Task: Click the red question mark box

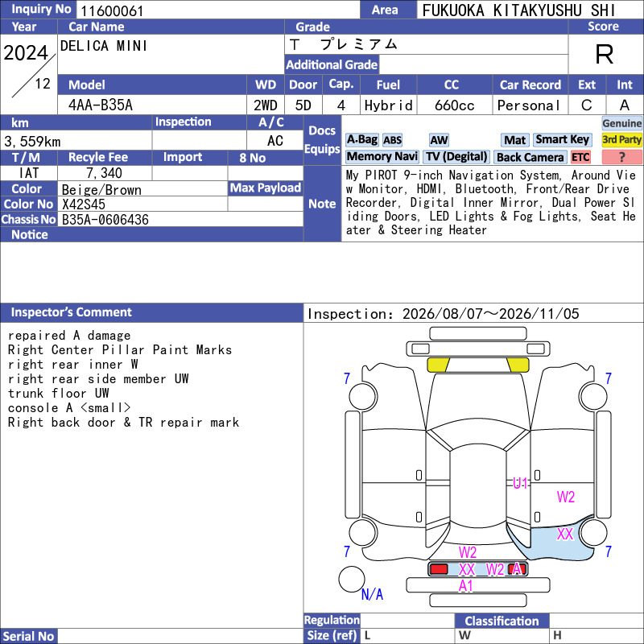Action: pyautogui.click(x=621, y=157)
